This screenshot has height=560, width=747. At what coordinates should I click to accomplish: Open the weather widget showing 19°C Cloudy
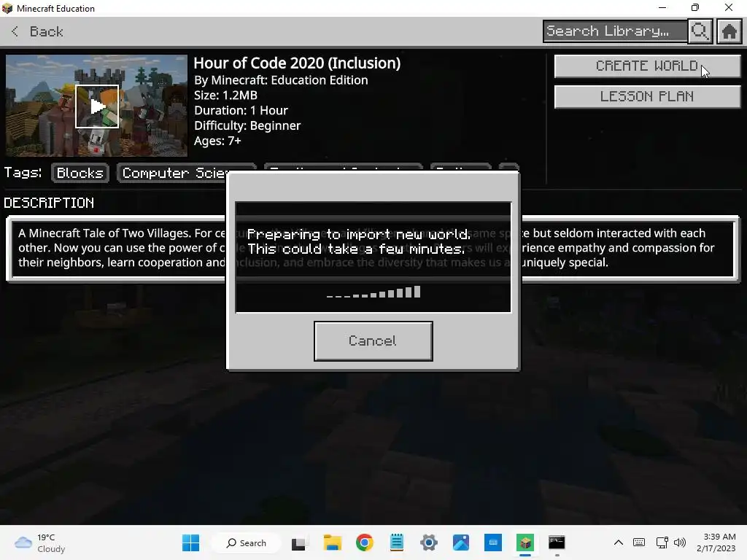(x=39, y=542)
